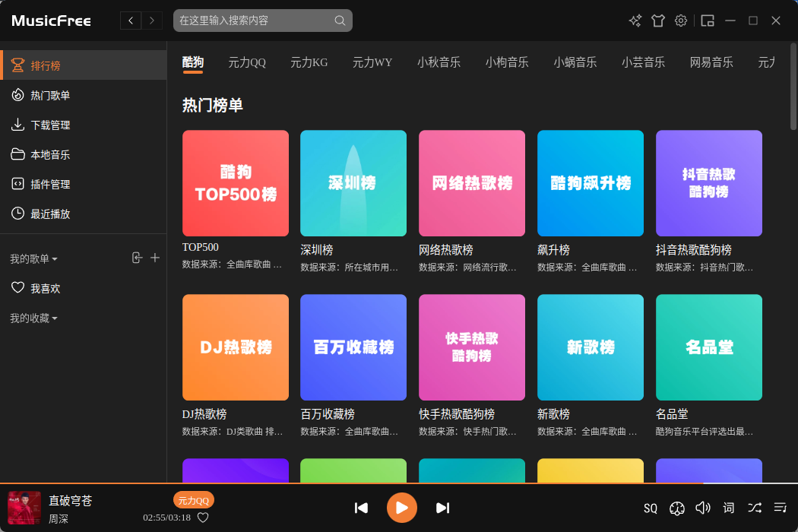Toggle shuffle play mode icon
This screenshot has width=798, height=532.
(755, 508)
